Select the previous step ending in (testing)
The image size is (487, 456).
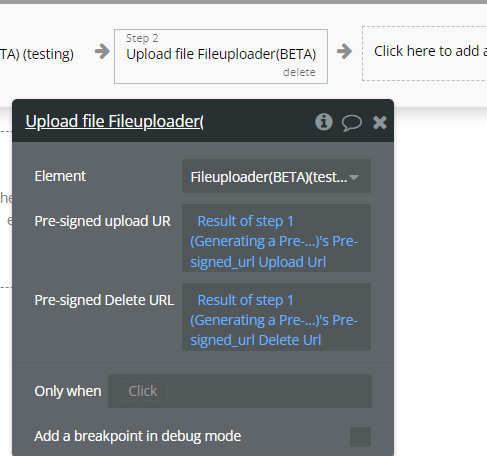click(37, 54)
